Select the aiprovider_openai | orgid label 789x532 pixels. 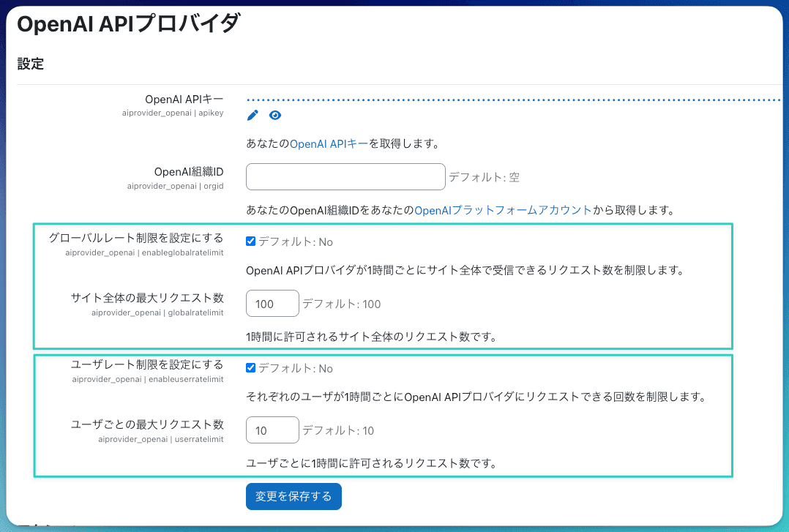tap(175, 186)
